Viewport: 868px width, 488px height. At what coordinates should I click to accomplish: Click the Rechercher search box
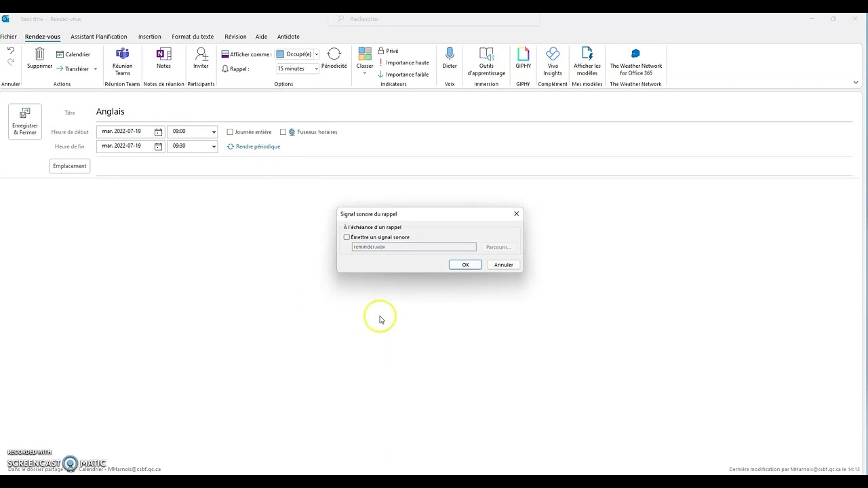click(434, 19)
